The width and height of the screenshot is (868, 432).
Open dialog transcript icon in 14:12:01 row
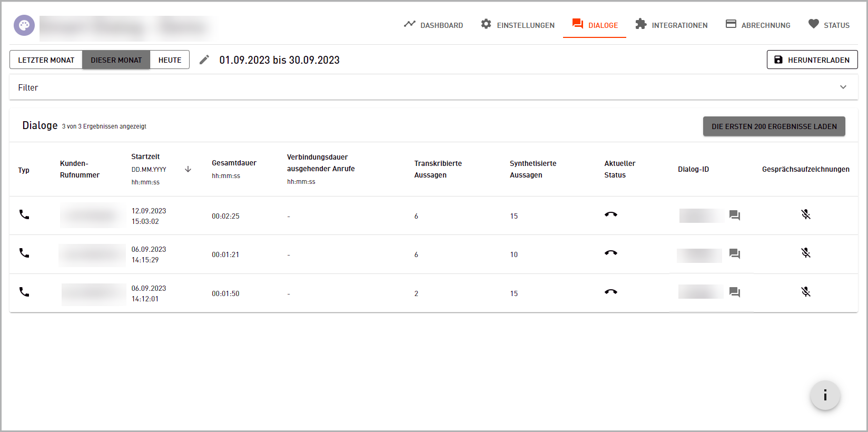(735, 292)
